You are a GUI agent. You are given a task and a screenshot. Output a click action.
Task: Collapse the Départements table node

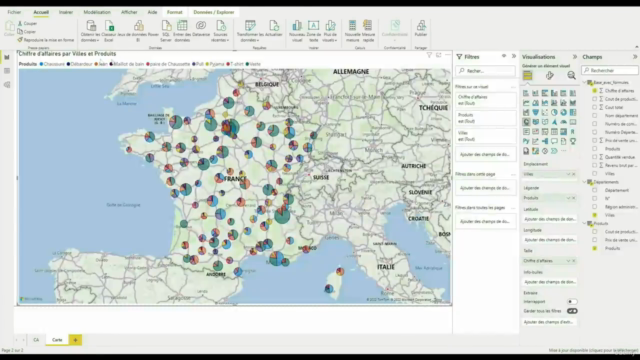pos(585,182)
